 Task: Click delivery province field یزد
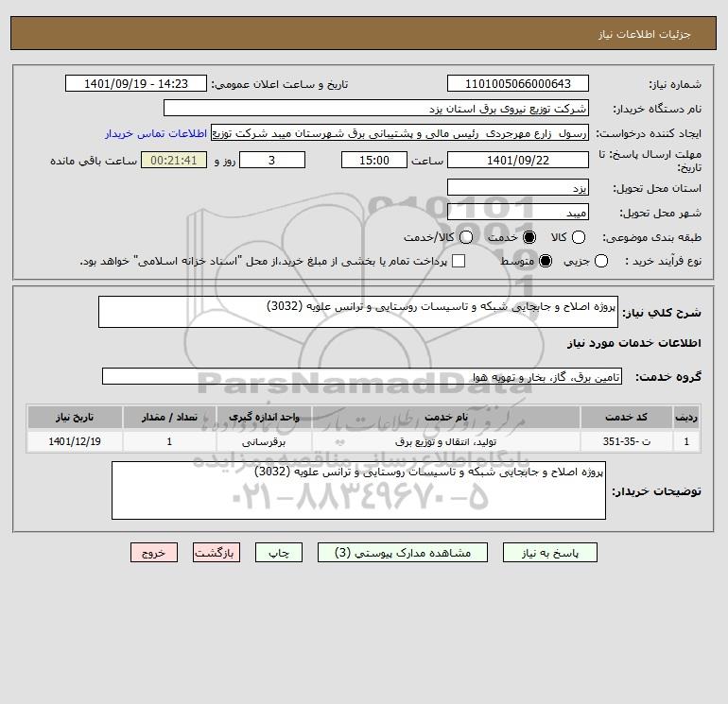point(518,187)
